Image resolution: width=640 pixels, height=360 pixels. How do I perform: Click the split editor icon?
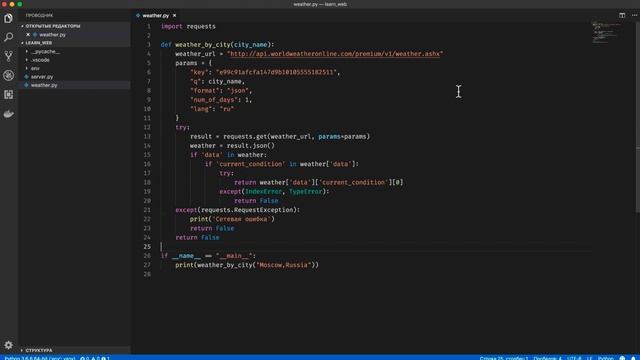(x=622, y=15)
